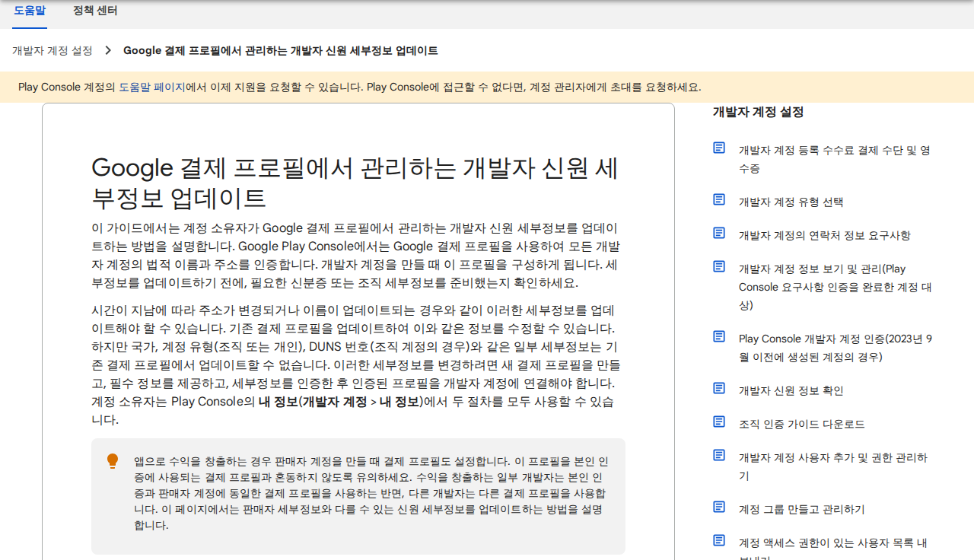Click the sidebar heading 개발자 계정 설정

tap(758, 112)
